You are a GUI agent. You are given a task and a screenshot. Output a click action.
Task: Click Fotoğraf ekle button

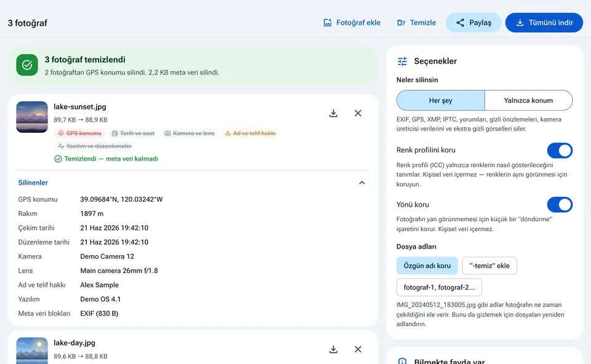click(352, 23)
